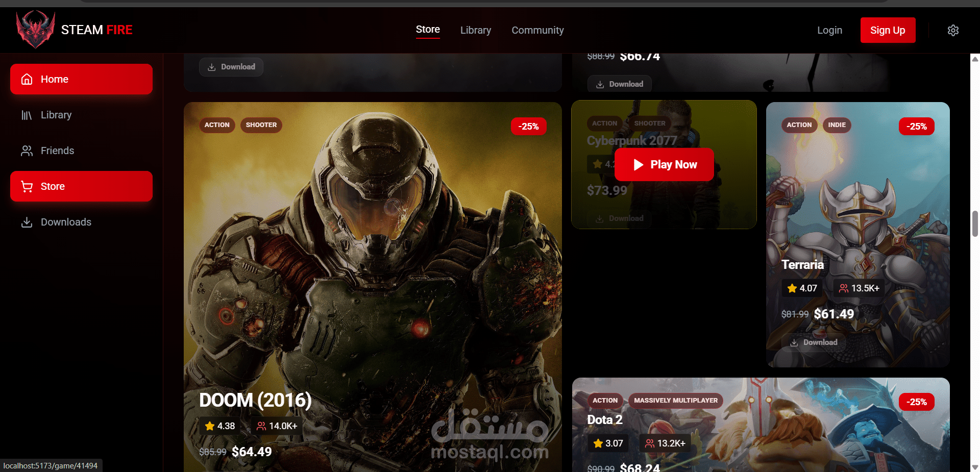This screenshot has height=472, width=980.
Task: Select Library in the sidebar
Action: [x=81, y=115]
